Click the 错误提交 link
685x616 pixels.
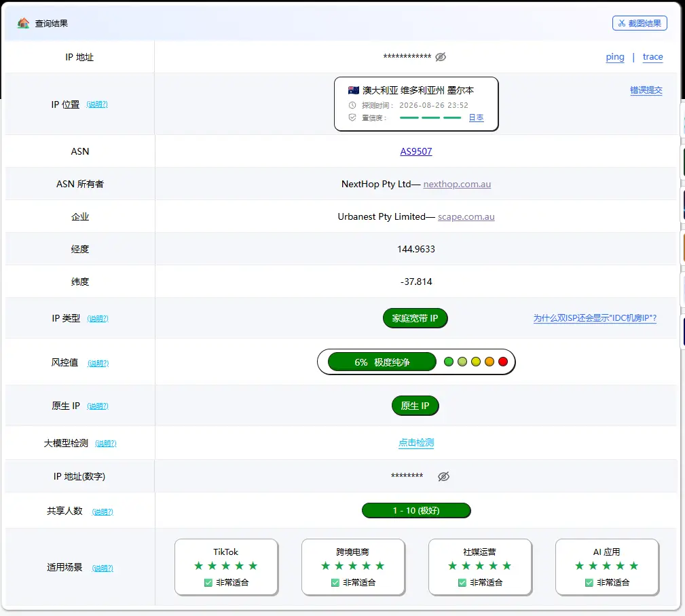[646, 90]
